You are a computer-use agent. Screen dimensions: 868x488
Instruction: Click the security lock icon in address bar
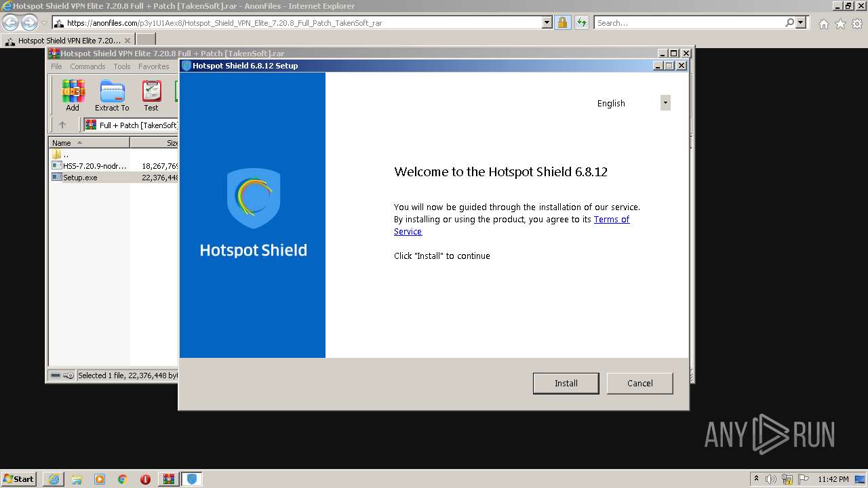tap(563, 22)
